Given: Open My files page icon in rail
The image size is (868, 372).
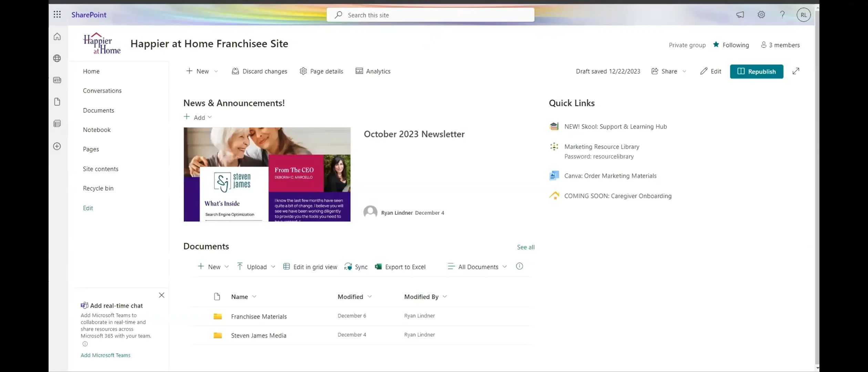Looking at the screenshot, I should [57, 102].
